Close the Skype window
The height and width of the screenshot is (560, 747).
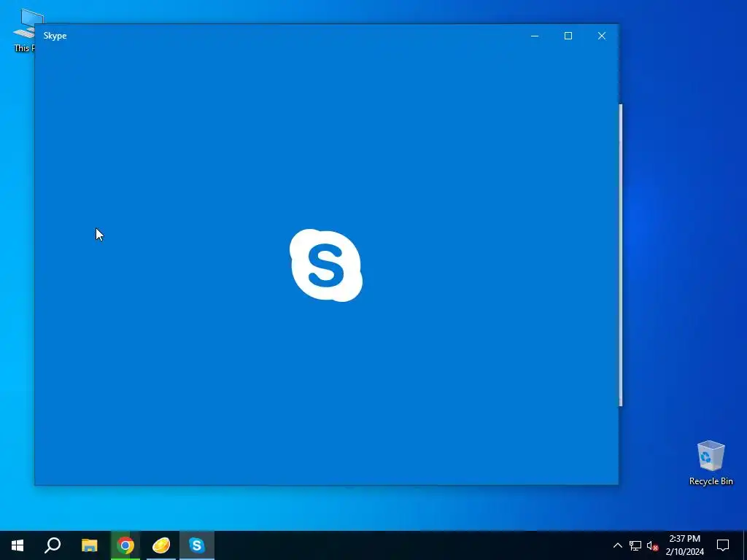point(602,36)
